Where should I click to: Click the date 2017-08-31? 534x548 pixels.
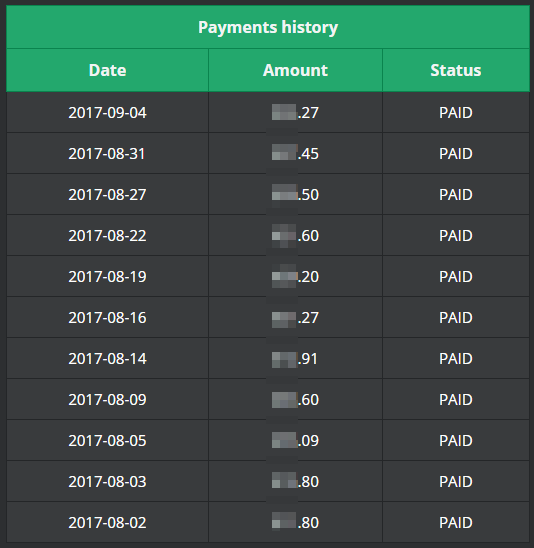(x=107, y=154)
